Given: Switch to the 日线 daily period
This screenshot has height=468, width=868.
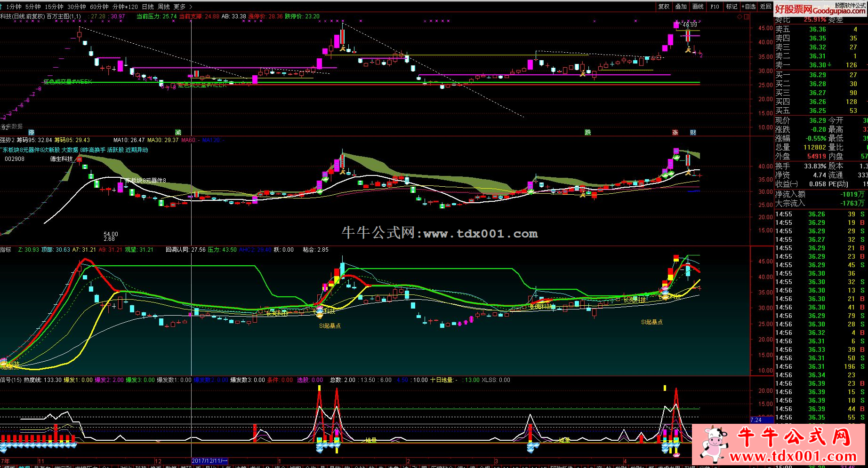Looking at the screenshot, I should pos(147,7).
